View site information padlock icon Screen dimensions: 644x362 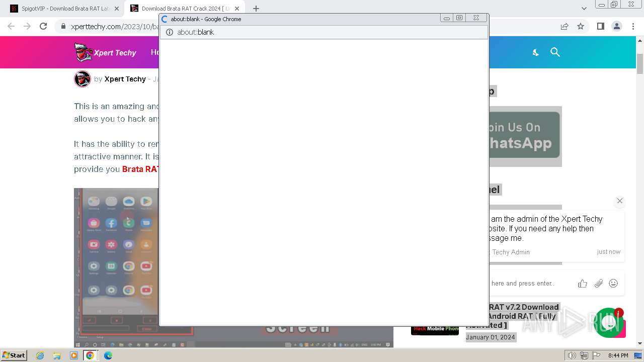point(63,26)
